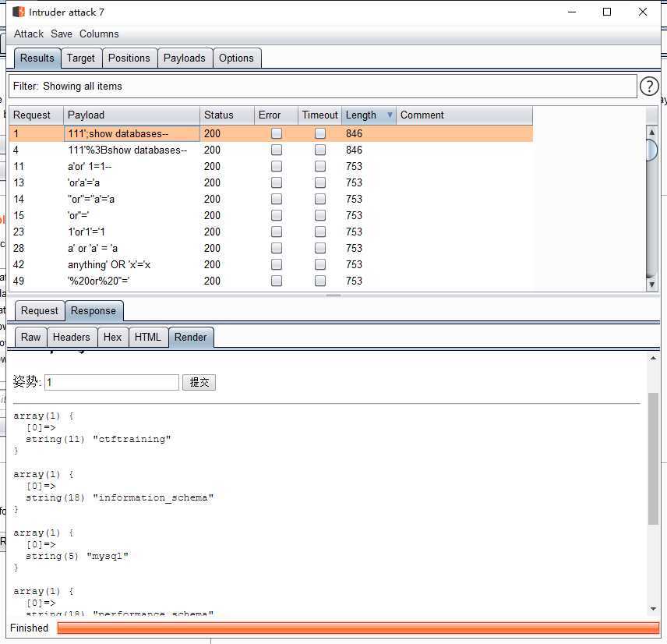Screen dimensions: 667x644
Task: Sort results by Status column header
Action: [228, 115]
